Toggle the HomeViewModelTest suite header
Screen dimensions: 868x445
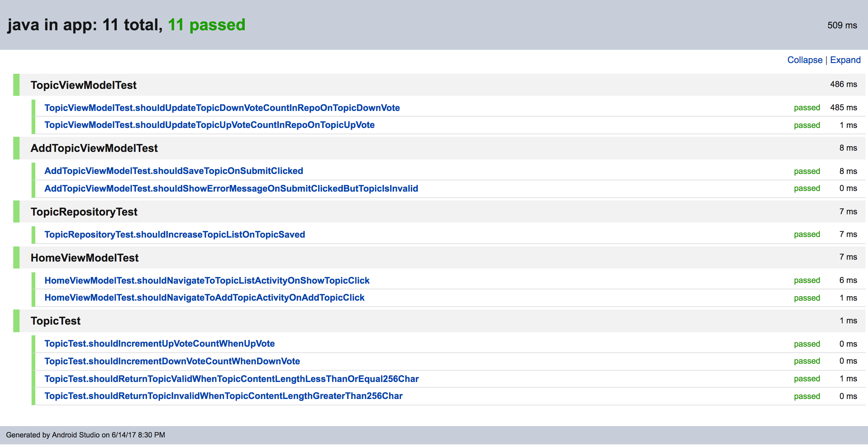[x=85, y=258]
